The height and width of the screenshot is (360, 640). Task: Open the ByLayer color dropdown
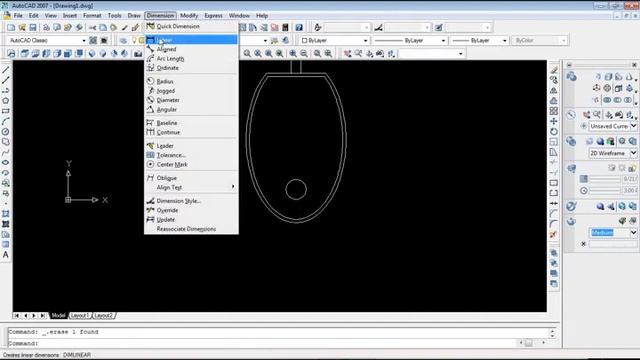(x=365, y=40)
